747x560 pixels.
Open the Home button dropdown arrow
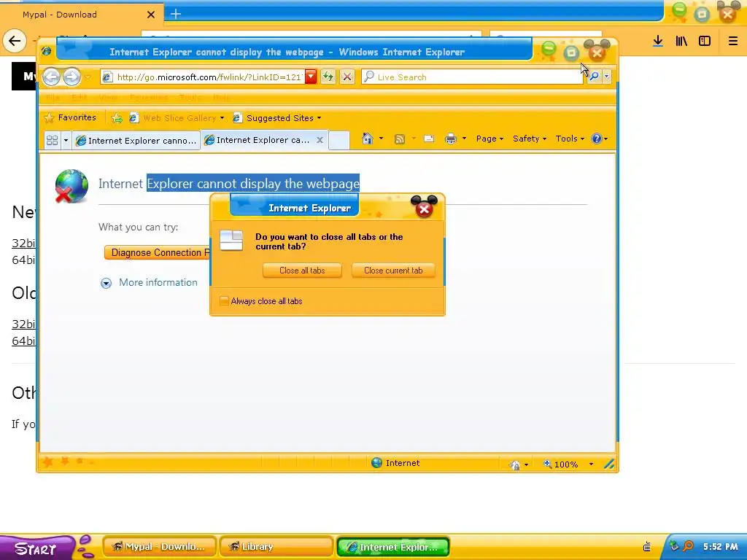coord(381,139)
